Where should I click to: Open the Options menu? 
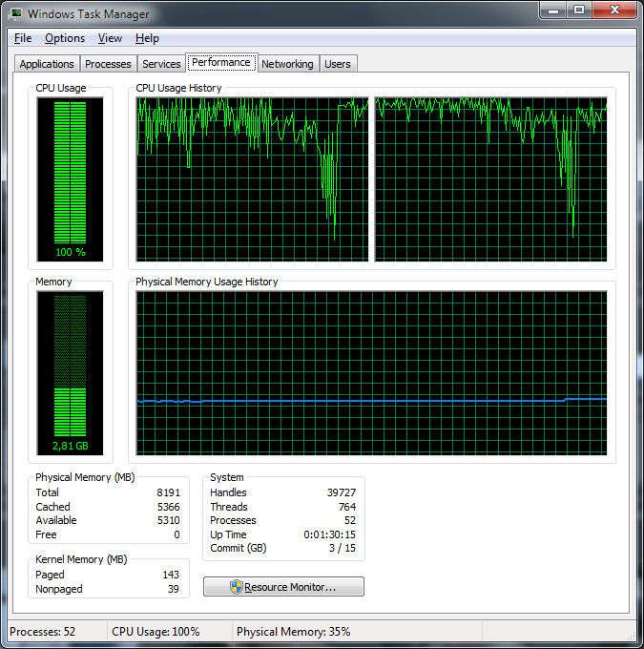pos(65,38)
